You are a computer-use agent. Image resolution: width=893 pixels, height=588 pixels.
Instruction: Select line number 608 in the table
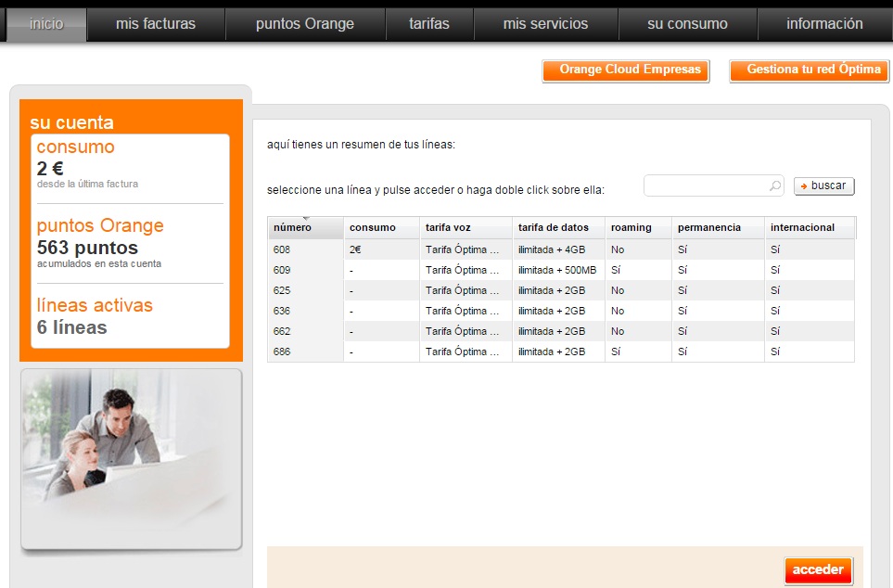pyautogui.click(x=282, y=249)
